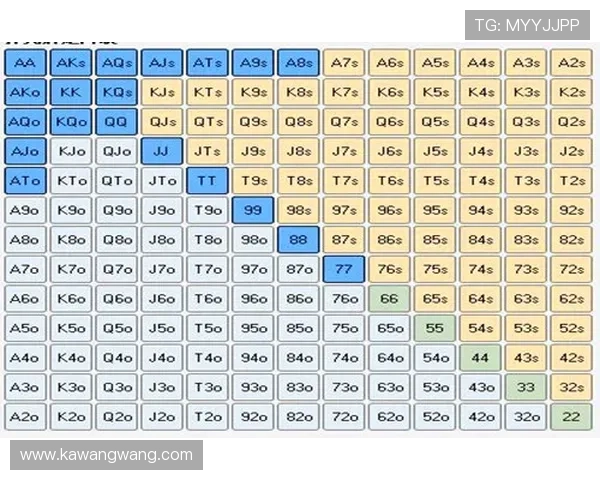The height and width of the screenshot is (480, 600).
Task: Select the green 66 cell
Action: pos(389,299)
